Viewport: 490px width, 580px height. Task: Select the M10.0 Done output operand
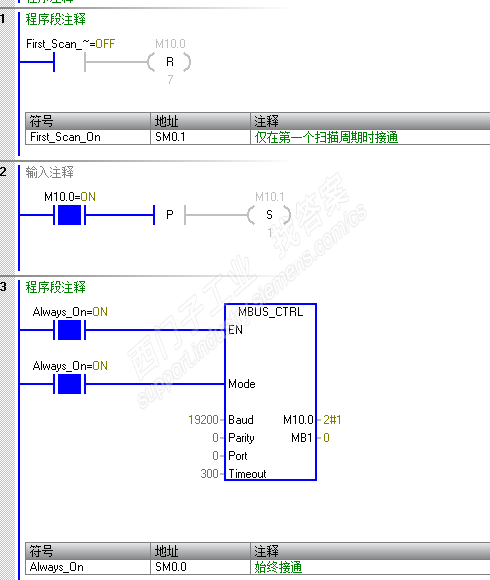pyautogui.click(x=298, y=420)
